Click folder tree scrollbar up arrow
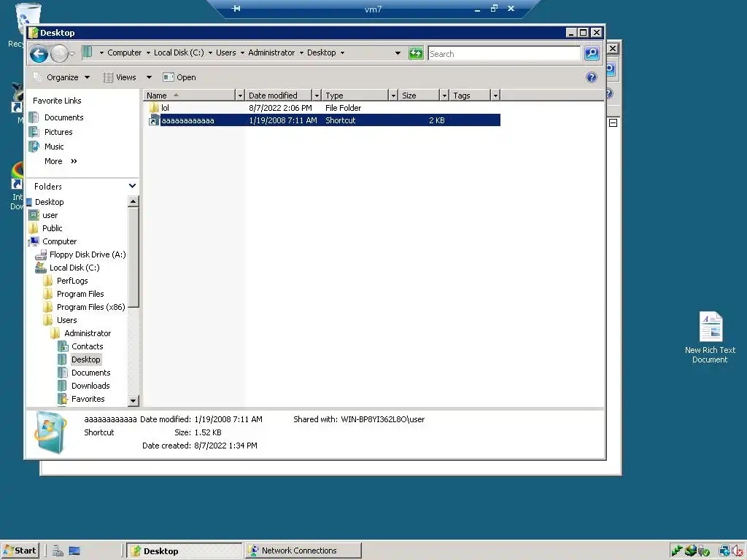Image resolution: width=747 pixels, height=560 pixels. [133, 202]
